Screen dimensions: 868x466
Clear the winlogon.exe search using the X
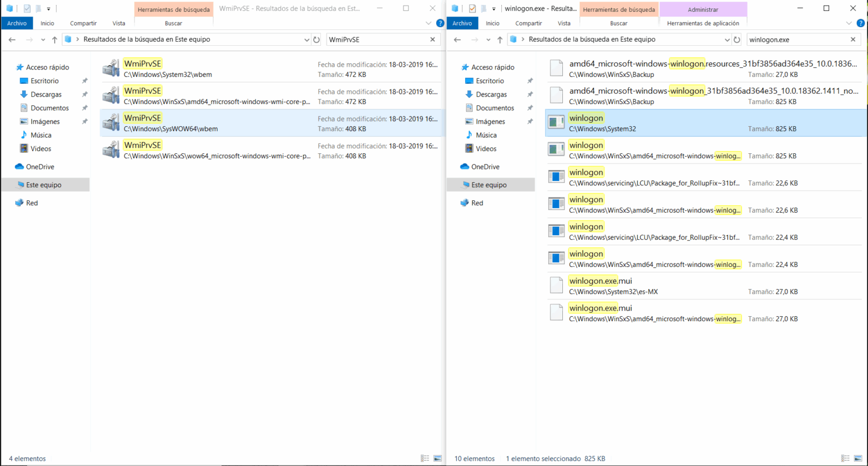[853, 39]
